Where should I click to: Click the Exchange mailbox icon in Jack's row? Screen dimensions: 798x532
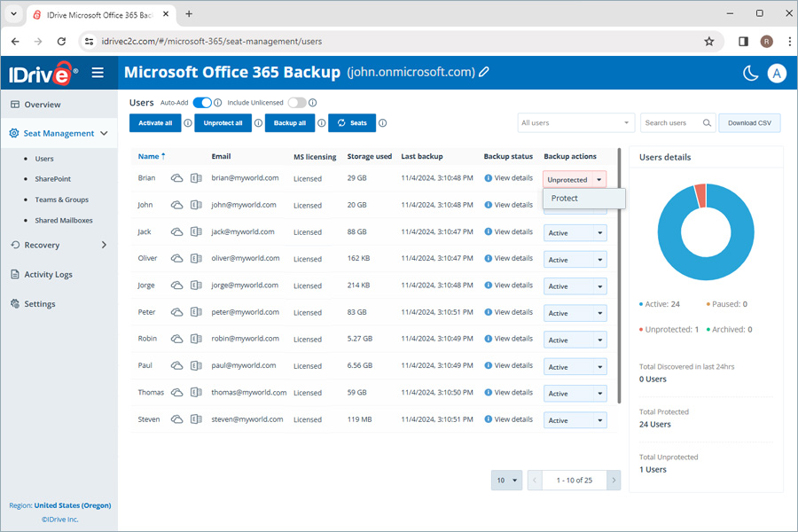pyautogui.click(x=195, y=231)
